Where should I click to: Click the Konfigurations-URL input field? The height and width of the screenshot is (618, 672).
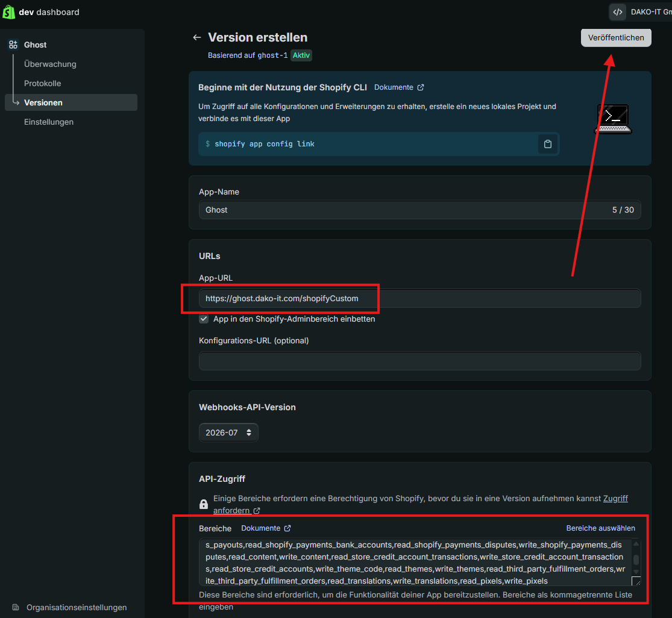419,361
